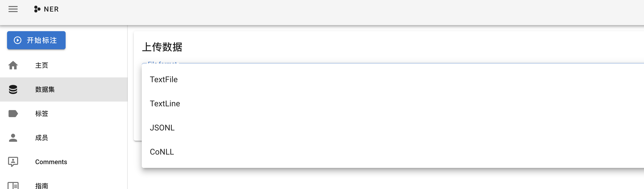This screenshot has height=189, width=644.
Task: Click the NER project logo icon
Action: (x=37, y=9)
